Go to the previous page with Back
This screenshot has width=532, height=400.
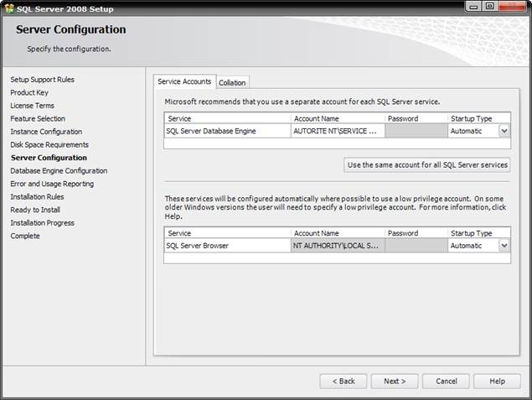point(343,382)
